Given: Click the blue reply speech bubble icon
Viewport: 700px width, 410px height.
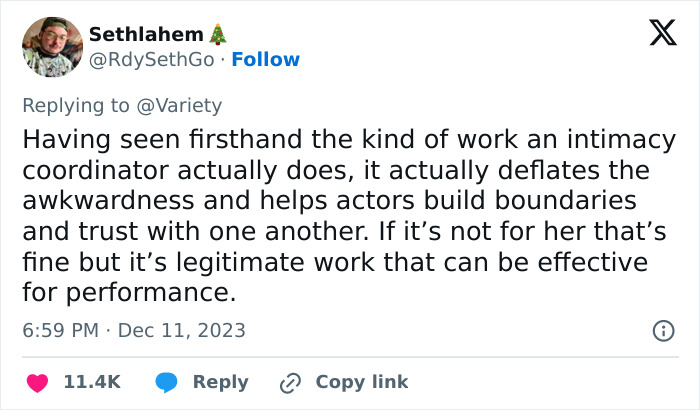Looking at the screenshot, I should tap(168, 382).
